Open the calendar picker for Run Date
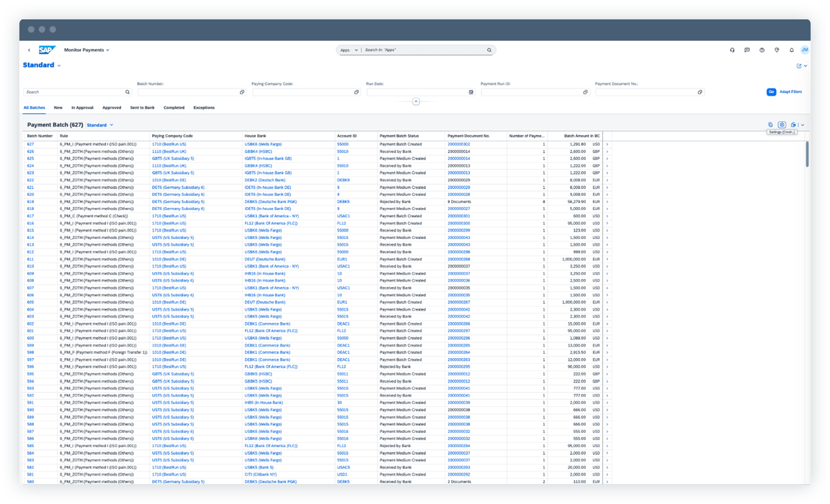 (x=470, y=92)
